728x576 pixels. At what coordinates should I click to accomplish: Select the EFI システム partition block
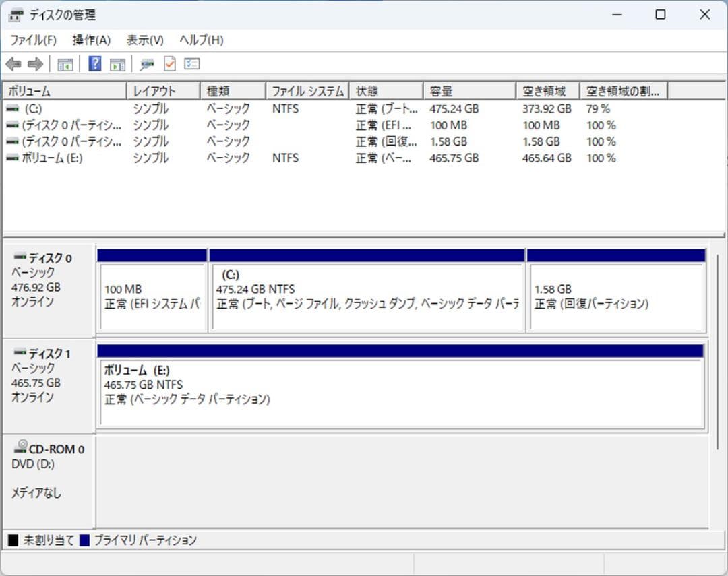click(152, 293)
